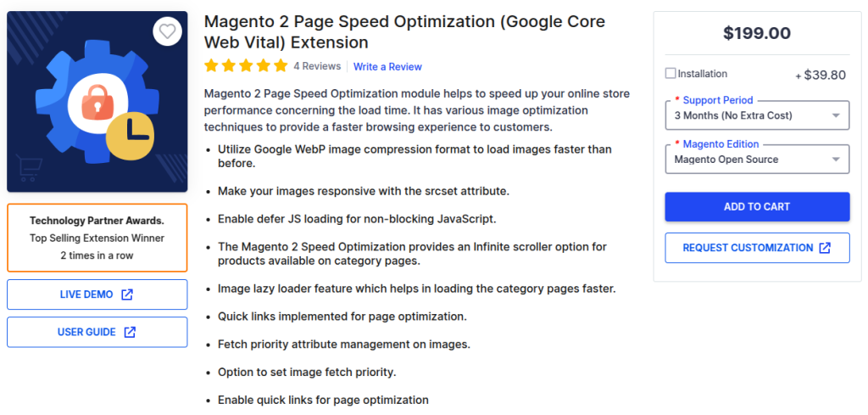Screen dimensions: 868x415
Task: Click the heart wishlist icon on product image
Action: click(x=167, y=31)
